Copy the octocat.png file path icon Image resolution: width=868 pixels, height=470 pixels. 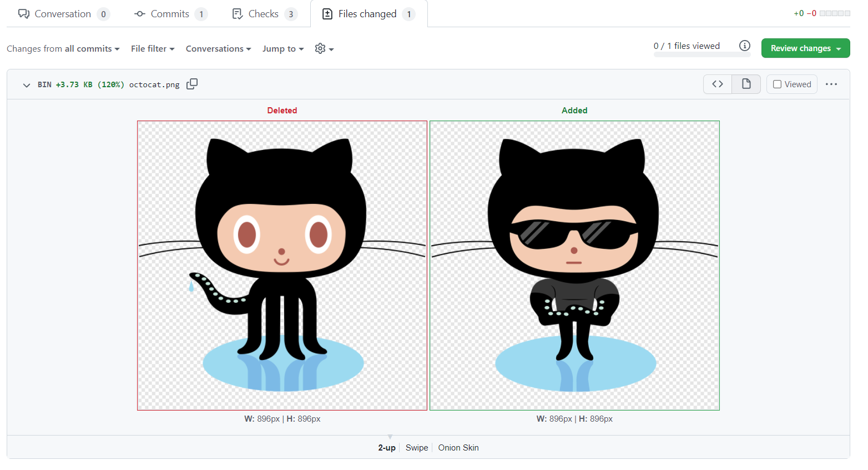click(x=192, y=84)
